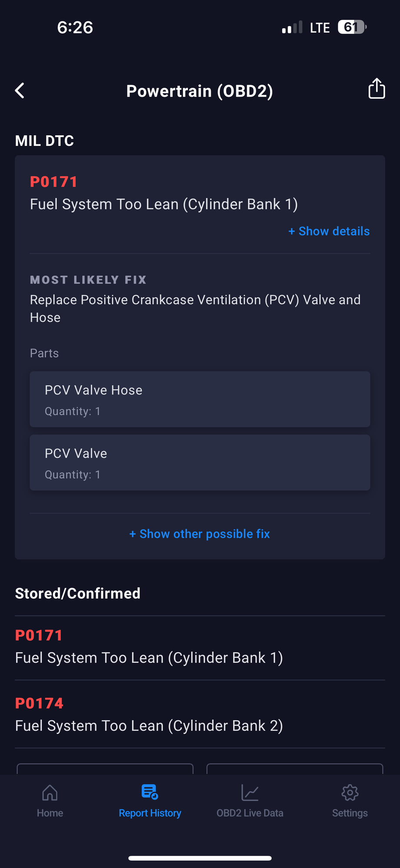The width and height of the screenshot is (400, 868).
Task: Switch to OBD2 Live Data tab label
Action: (x=250, y=813)
